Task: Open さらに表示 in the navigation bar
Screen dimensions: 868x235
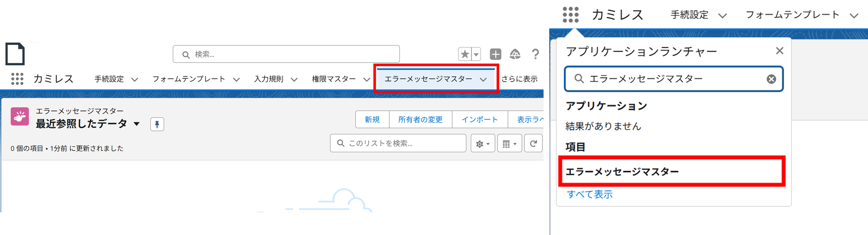Action: click(520, 79)
